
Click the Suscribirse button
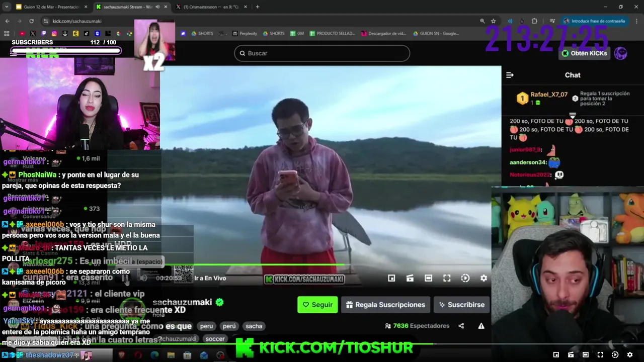(461, 305)
